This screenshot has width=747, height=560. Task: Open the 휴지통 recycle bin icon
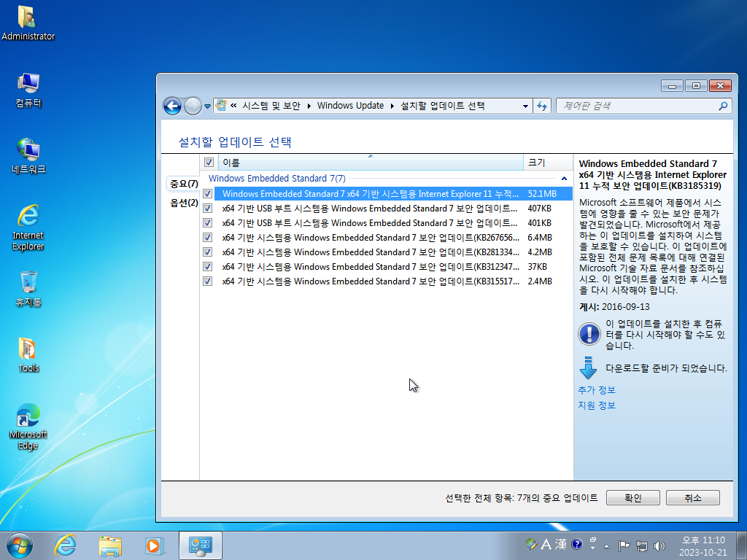[28, 289]
